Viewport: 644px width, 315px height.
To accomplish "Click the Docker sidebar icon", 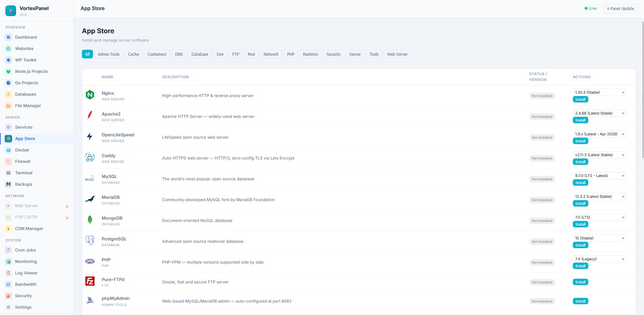I will click(9, 150).
